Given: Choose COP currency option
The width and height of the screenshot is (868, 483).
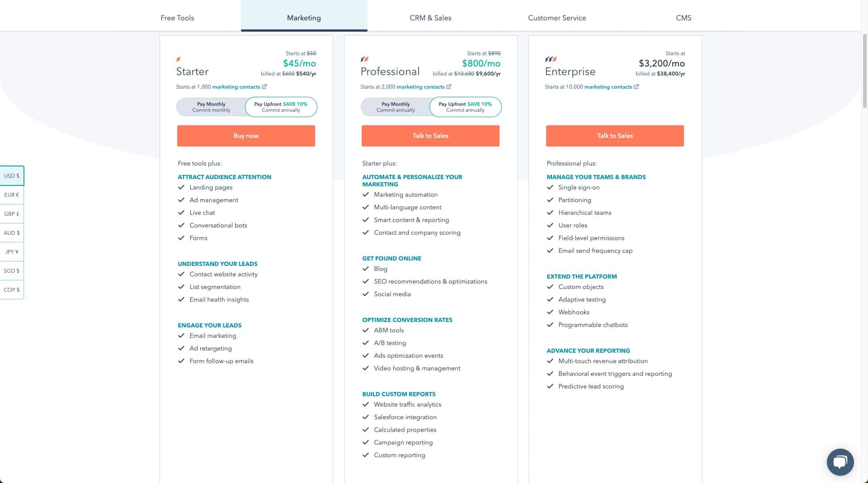Looking at the screenshot, I should pos(11,289).
